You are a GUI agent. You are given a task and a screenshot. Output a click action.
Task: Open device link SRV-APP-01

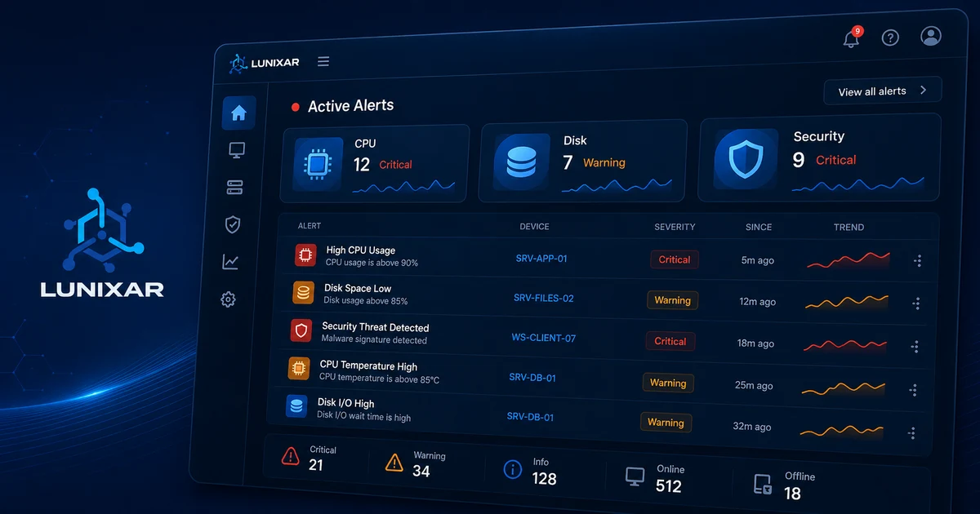(541, 259)
